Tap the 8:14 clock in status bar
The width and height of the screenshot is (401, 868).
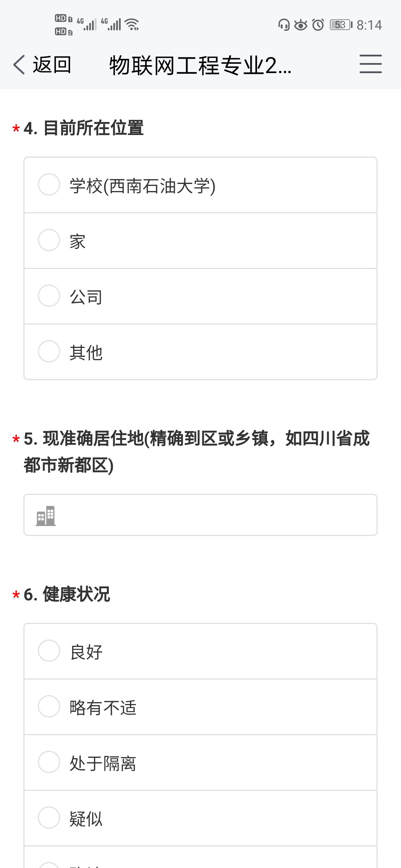pos(369,25)
